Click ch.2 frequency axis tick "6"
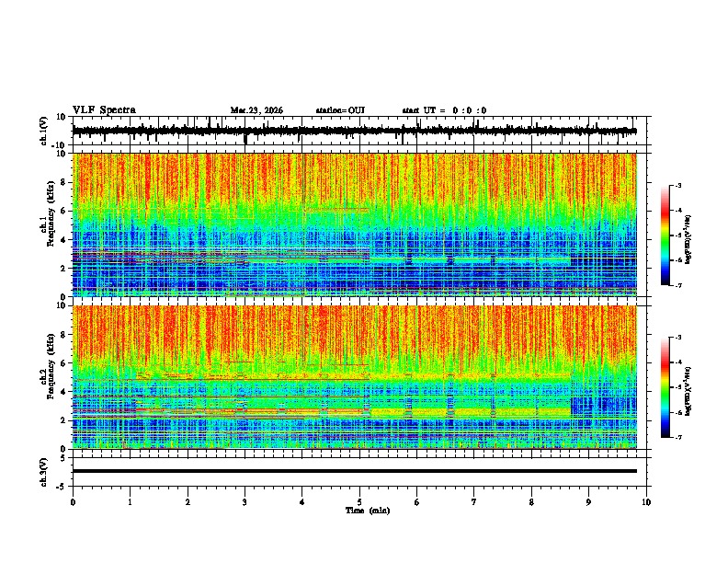Image resolution: width=728 pixels, height=563 pixels. tap(63, 363)
